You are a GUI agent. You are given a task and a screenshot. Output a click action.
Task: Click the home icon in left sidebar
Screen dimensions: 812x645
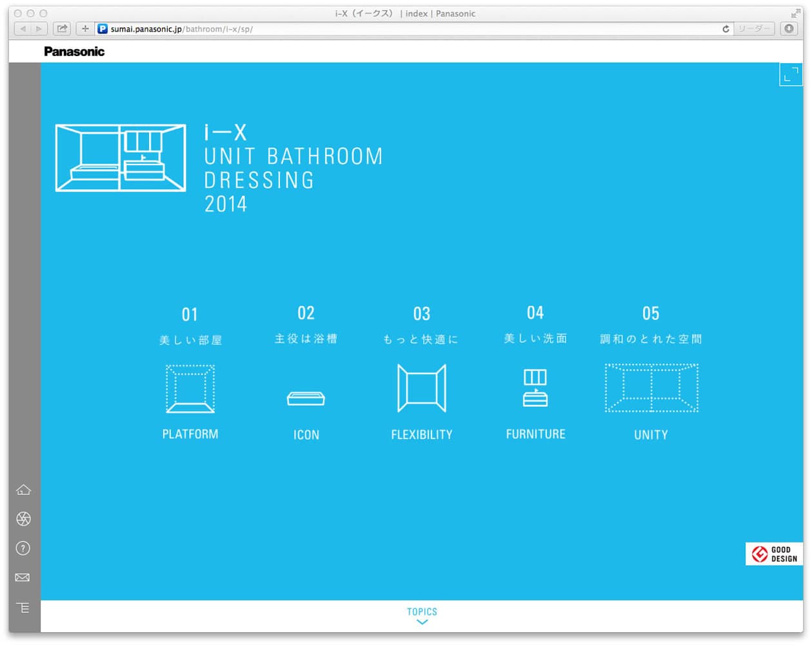tap(23, 490)
